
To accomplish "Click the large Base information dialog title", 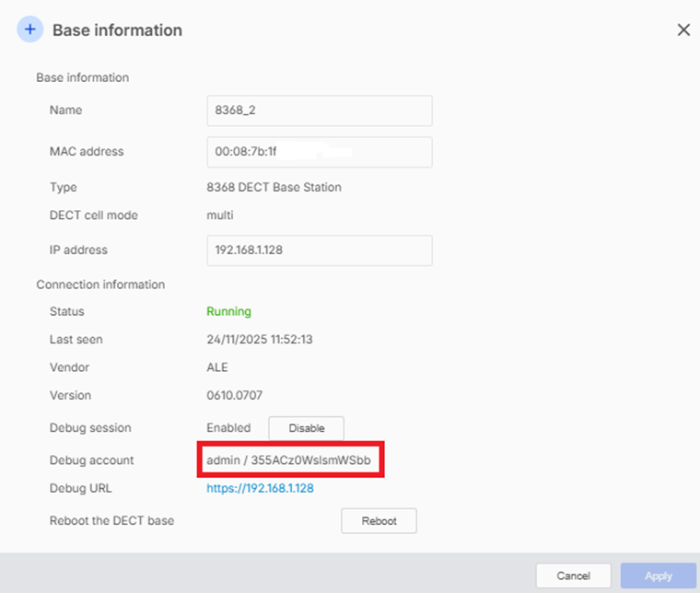I will 117,30.
